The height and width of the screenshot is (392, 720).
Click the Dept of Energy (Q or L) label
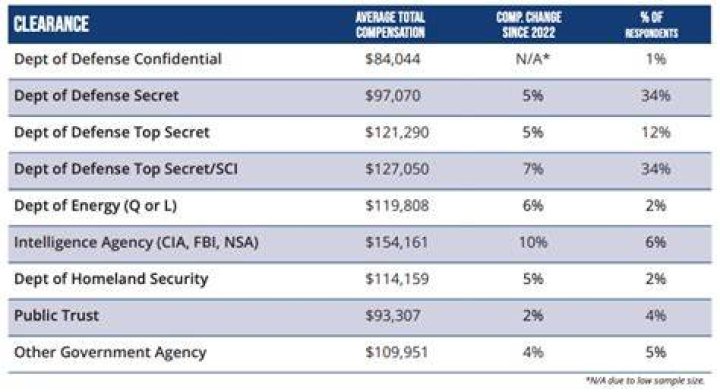coord(96,206)
